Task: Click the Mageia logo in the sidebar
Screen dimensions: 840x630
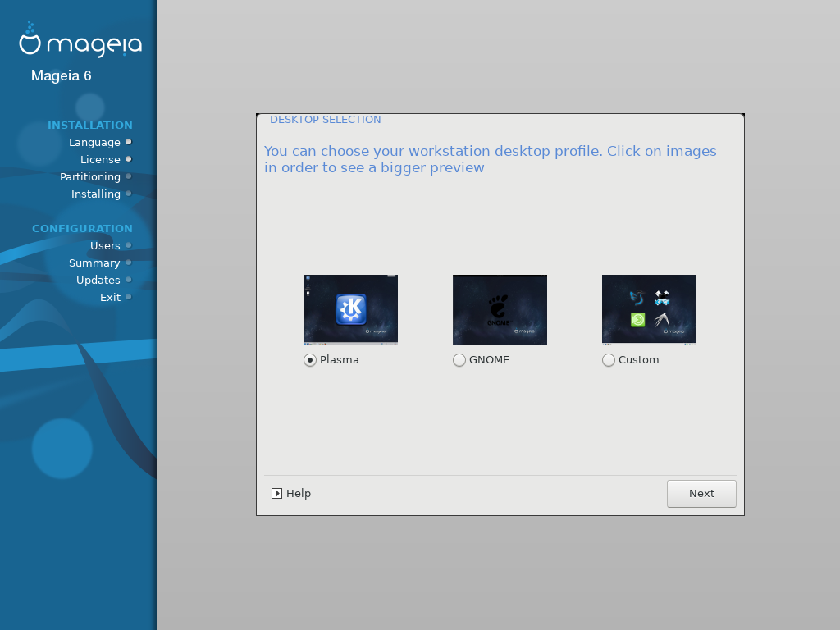Action: pyautogui.click(x=80, y=39)
